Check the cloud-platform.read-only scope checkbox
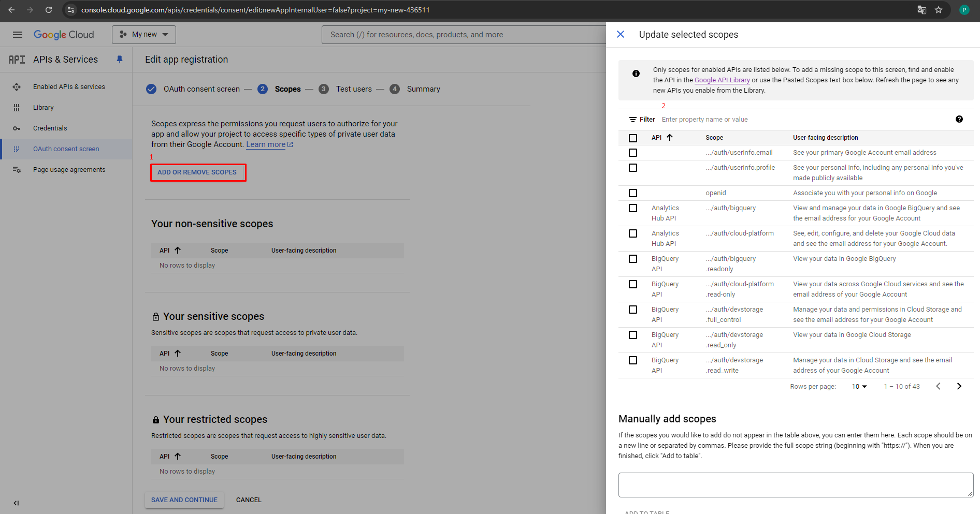 pyautogui.click(x=633, y=284)
